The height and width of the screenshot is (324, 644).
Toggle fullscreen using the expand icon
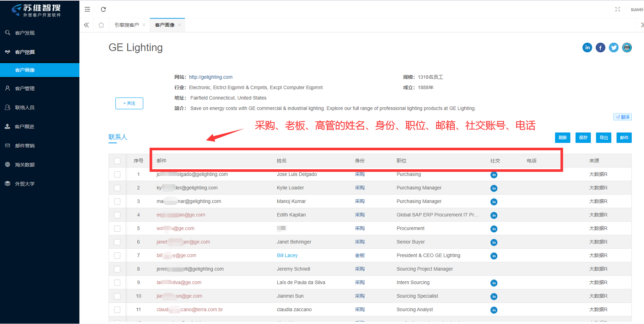(617, 9)
